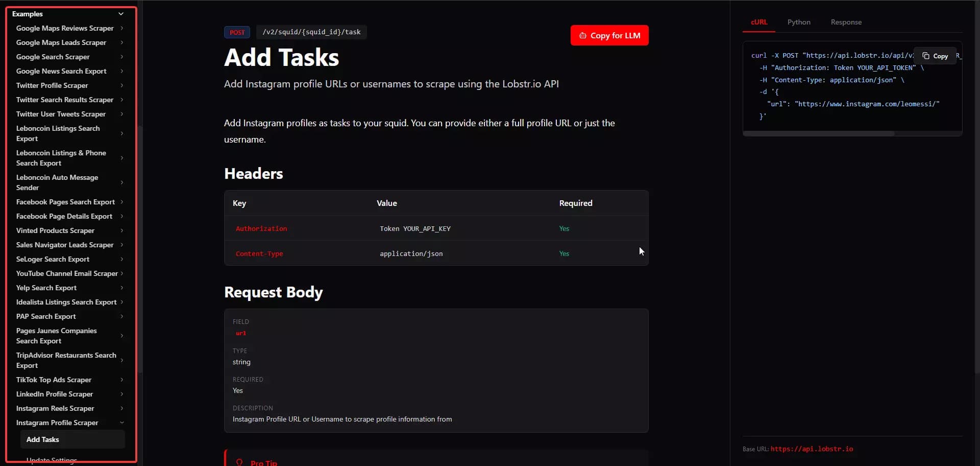The height and width of the screenshot is (466, 980).
Task: Open the Response tab
Action: tap(845, 22)
